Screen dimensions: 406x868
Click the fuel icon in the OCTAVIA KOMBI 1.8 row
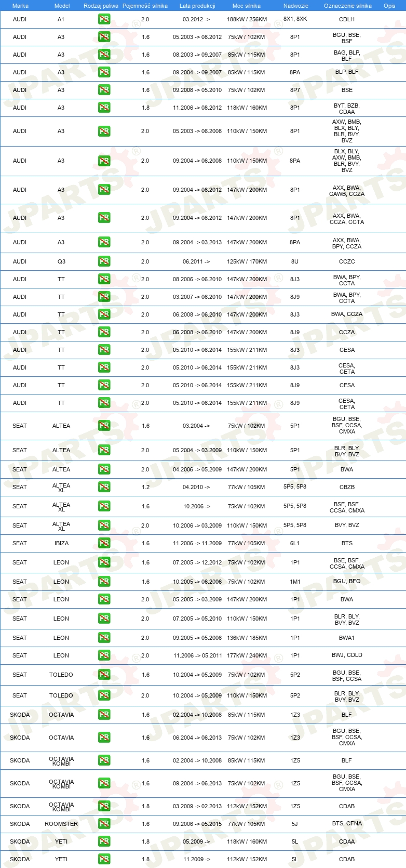point(104,806)
